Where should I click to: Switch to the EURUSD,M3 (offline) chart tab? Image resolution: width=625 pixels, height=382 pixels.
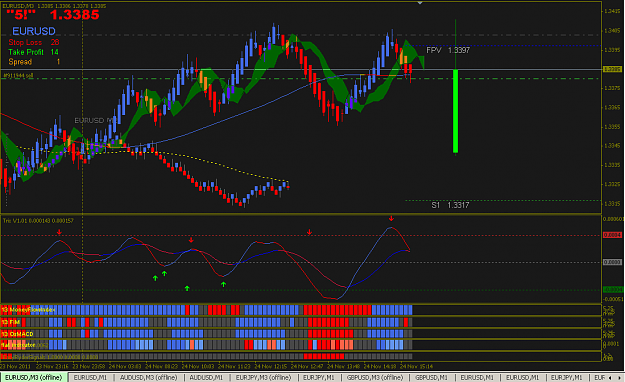[33, 377]
